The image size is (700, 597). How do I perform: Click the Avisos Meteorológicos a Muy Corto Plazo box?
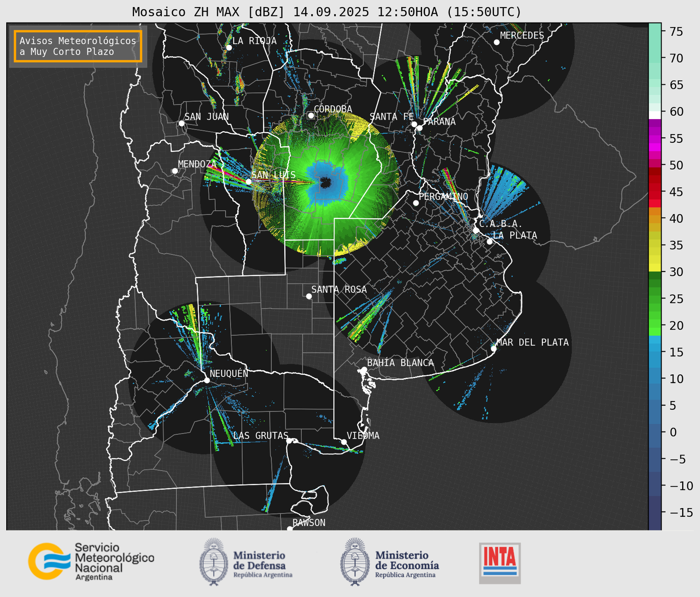78,46
